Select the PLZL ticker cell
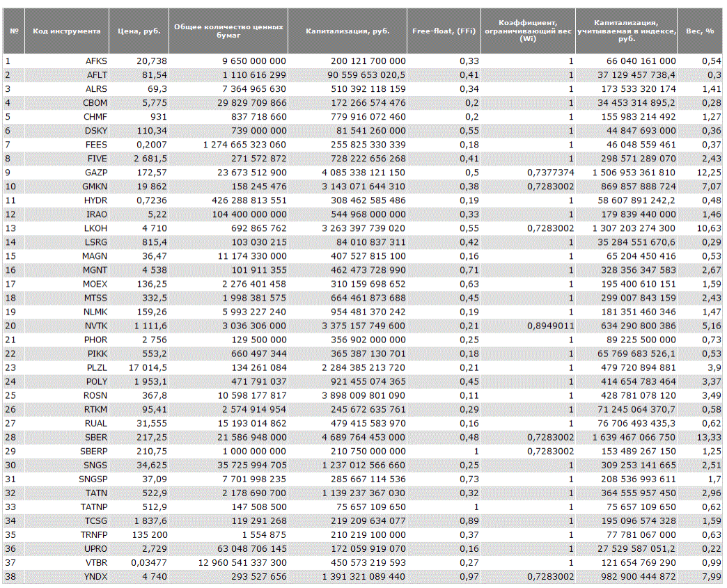727x588 pixels. tap(67, 367)
